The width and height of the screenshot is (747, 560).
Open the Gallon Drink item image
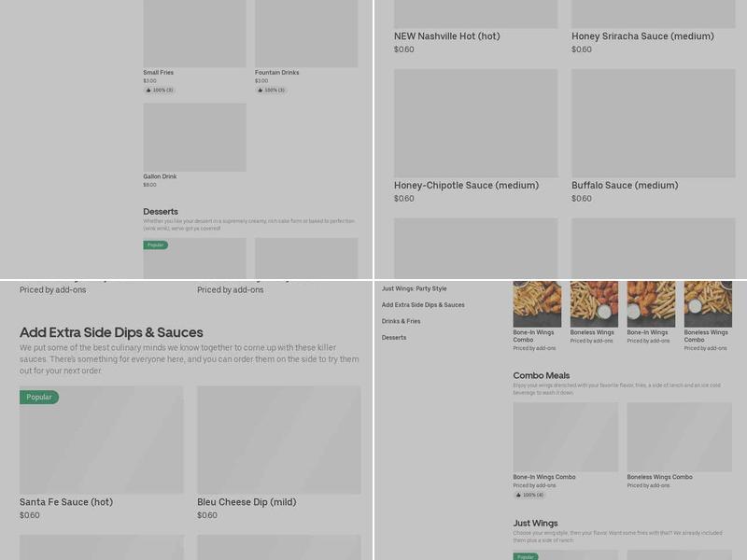194,137
